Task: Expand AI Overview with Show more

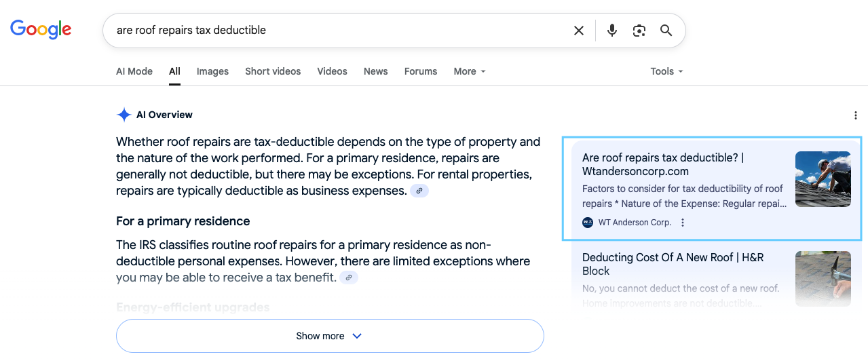Action: (x=330, y=336)
